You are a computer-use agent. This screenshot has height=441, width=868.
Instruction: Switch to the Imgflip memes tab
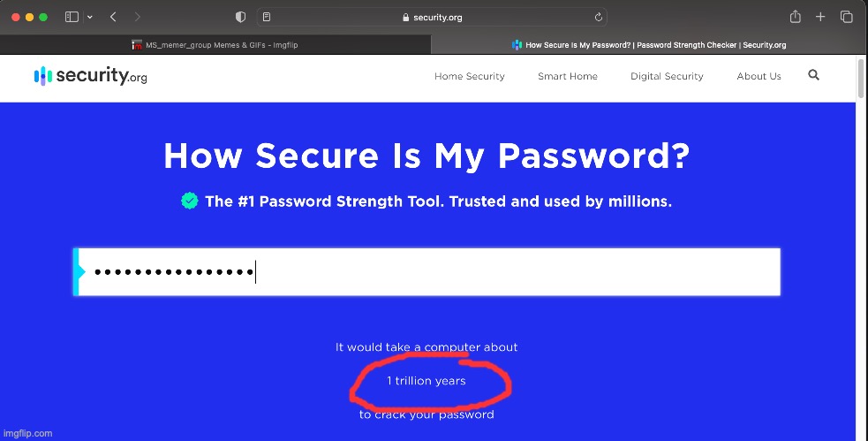(215, 45)
